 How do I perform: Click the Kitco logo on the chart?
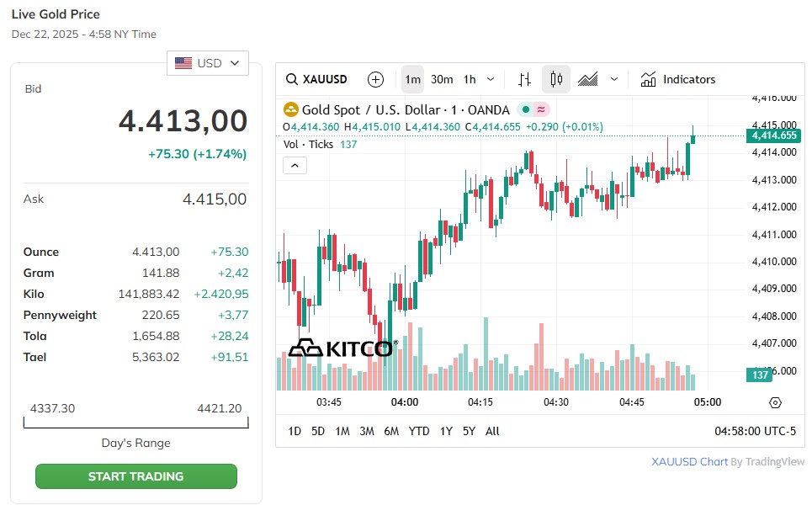tap(340, 348)
